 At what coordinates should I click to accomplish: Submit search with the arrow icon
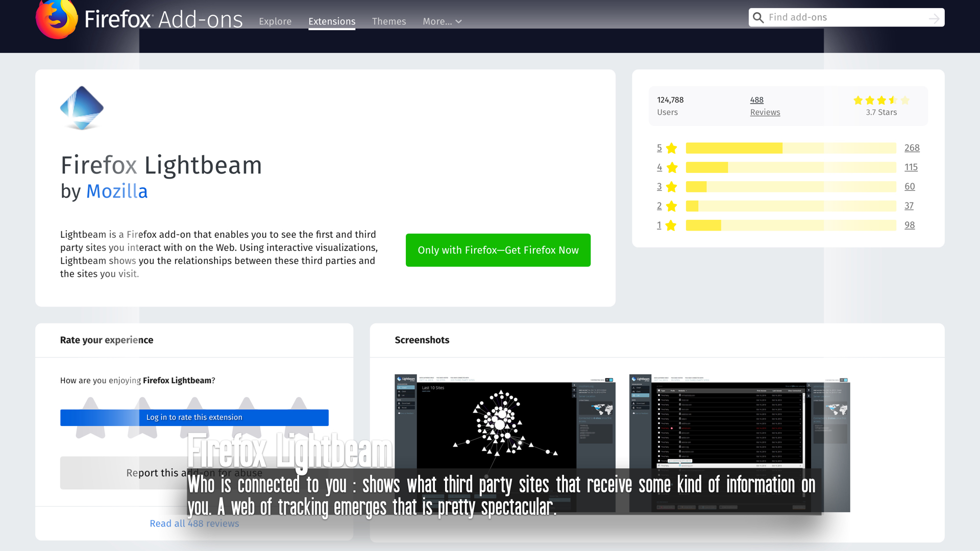coord(934,18)
